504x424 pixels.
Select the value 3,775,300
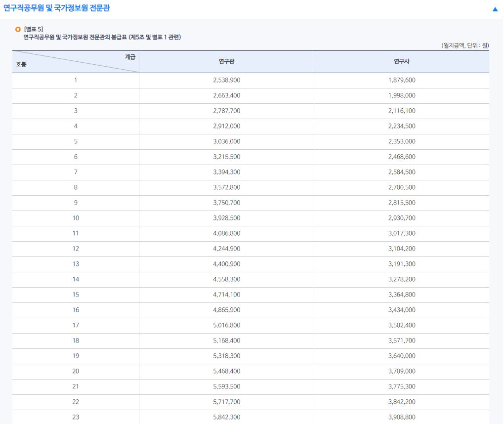pyautogui.click(x=402, y=386)
